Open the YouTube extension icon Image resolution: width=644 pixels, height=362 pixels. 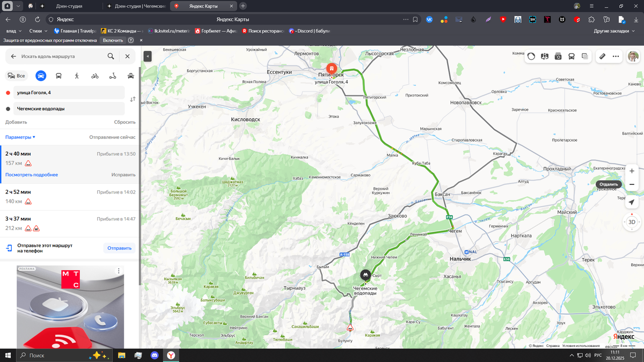503,19
